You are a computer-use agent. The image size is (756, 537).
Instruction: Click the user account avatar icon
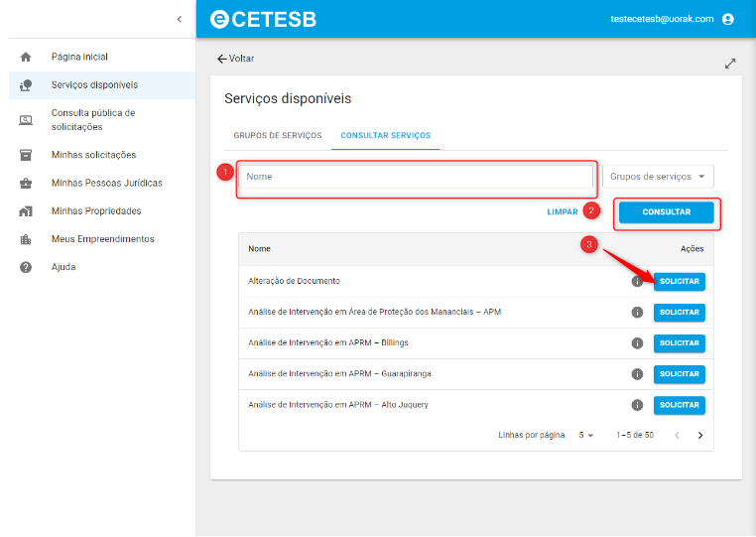(x=728, y=19)
